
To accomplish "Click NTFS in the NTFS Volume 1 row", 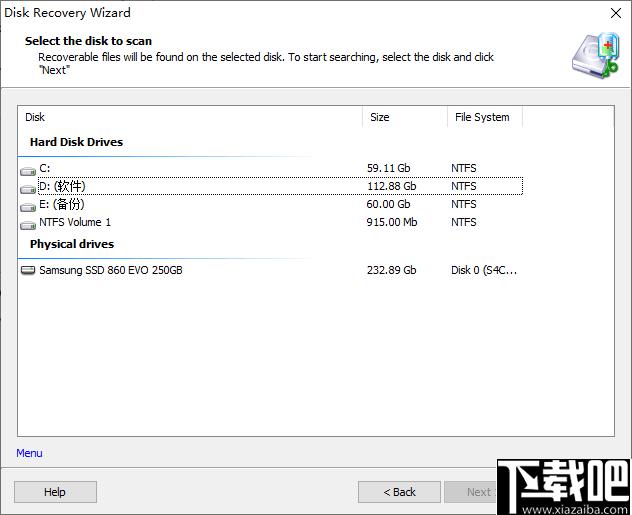I will pyautogui.click(x=464, y=222).
